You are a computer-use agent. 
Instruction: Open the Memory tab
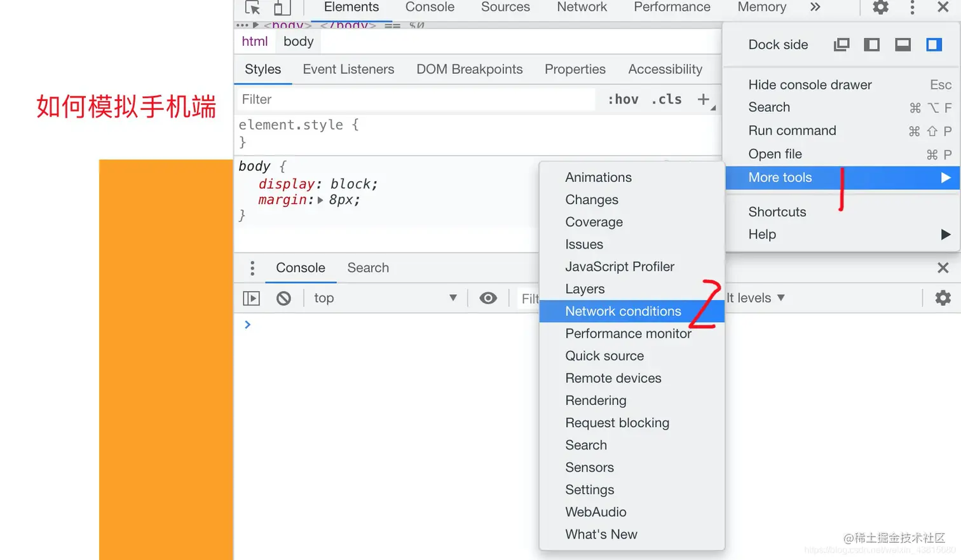[762, 7]
